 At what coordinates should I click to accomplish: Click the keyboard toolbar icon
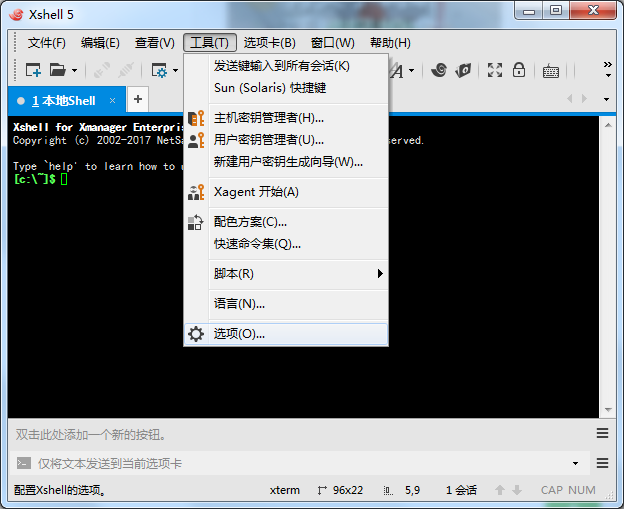pos(551,71)
